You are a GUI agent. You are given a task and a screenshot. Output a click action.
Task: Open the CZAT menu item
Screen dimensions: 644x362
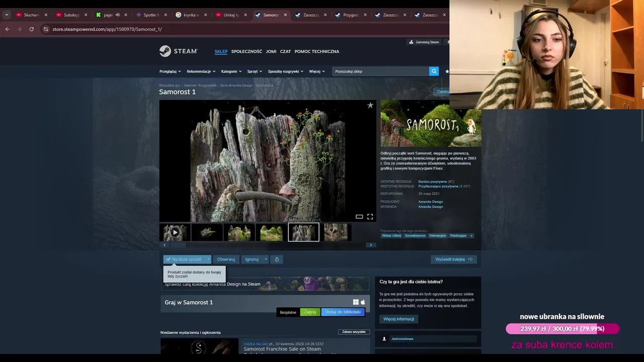(285, 51)
